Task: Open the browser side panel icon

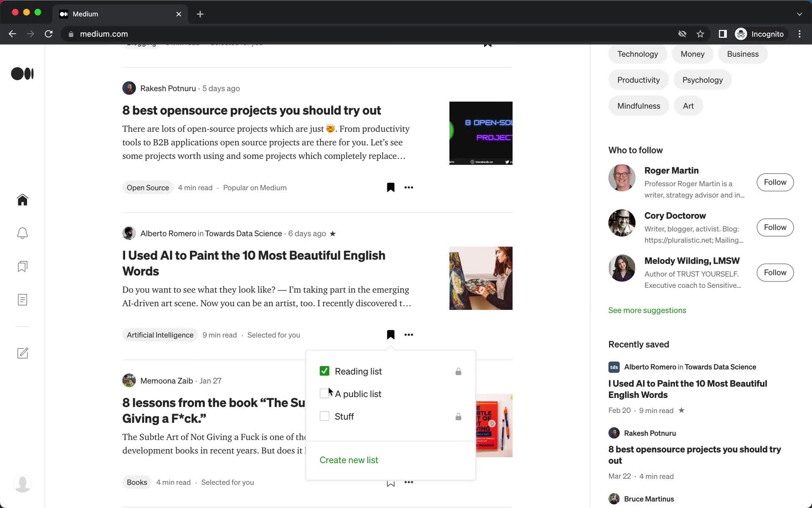Action: pyautogui.click(x=723, y=34)
